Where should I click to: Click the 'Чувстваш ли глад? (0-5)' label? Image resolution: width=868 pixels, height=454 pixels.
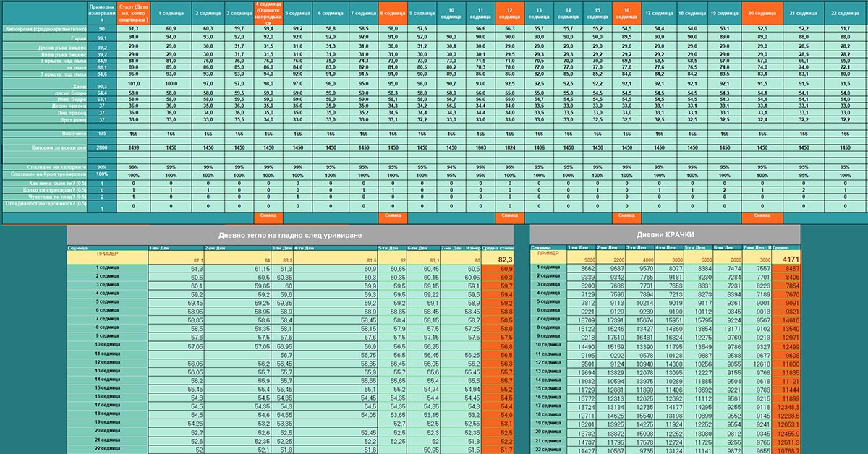point(43,197)
